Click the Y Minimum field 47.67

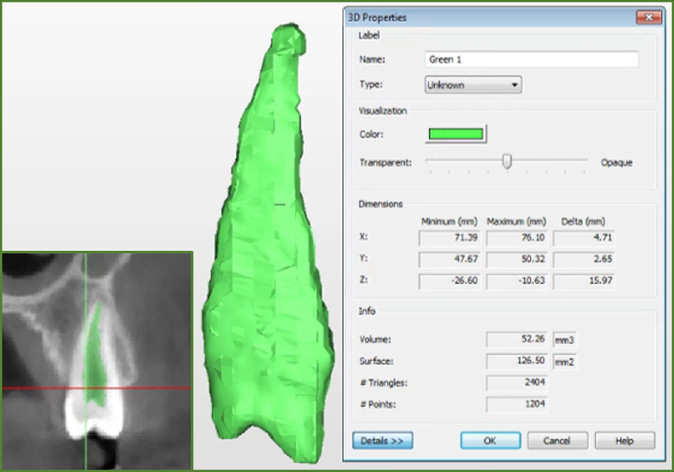449,259
